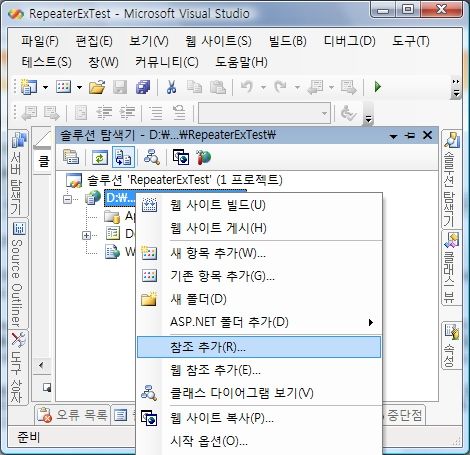Click the Start Debugging green arrow
Image resolution: width=470 pixels, height=455 pixels.
coord(378,87)
